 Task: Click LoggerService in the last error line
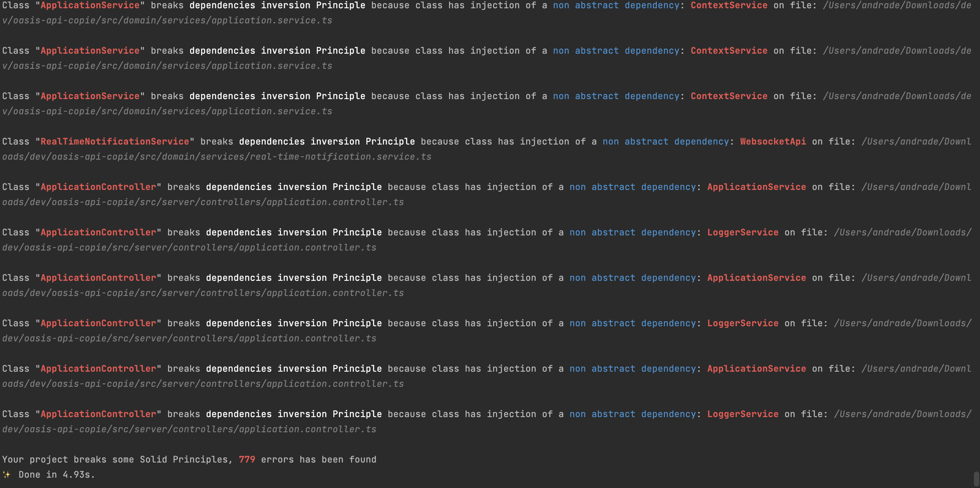pos(743,414)
